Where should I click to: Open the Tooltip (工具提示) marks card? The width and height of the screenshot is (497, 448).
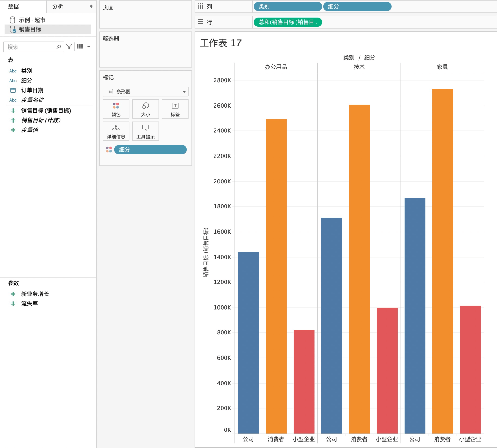point(145,131)
